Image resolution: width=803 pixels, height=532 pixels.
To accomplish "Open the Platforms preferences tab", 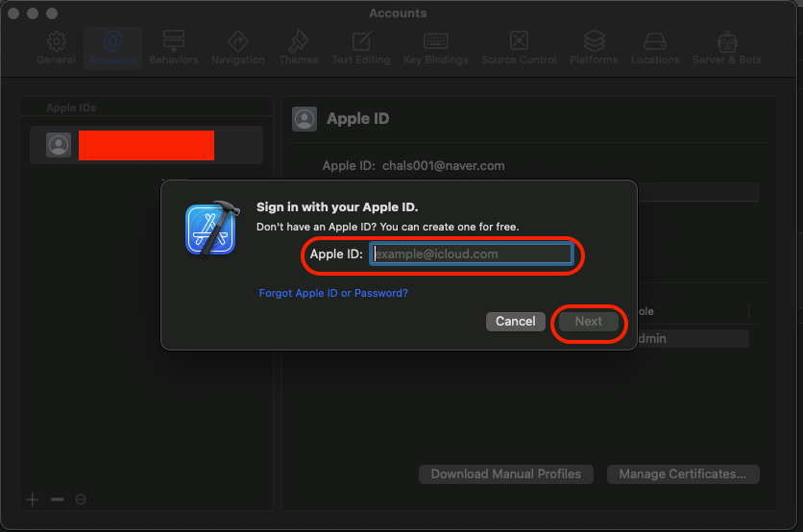I will [x=594, y=48].
